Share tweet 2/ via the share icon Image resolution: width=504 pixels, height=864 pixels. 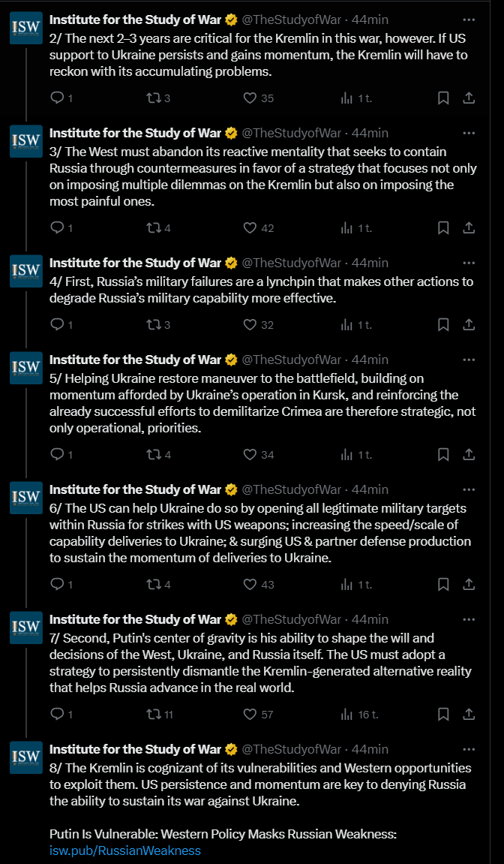click(469, 98)
